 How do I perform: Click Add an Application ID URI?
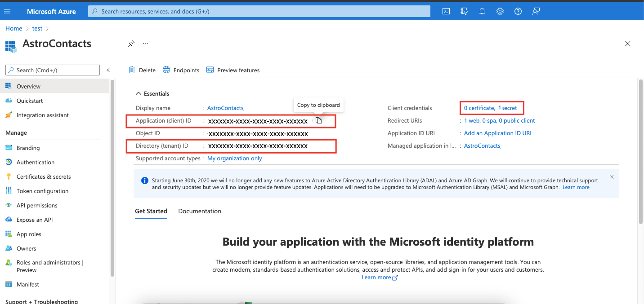click(498, 133)
